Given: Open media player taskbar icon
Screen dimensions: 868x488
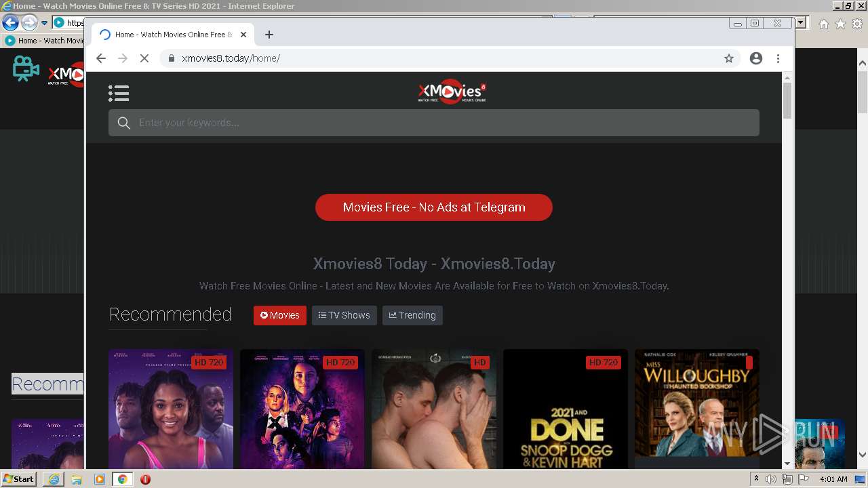Looking at the screenshot, I should coord(100,479).
